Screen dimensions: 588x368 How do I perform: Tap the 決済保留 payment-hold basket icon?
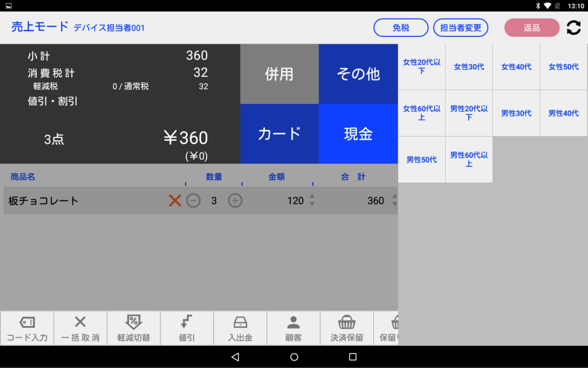pos(347,327)
